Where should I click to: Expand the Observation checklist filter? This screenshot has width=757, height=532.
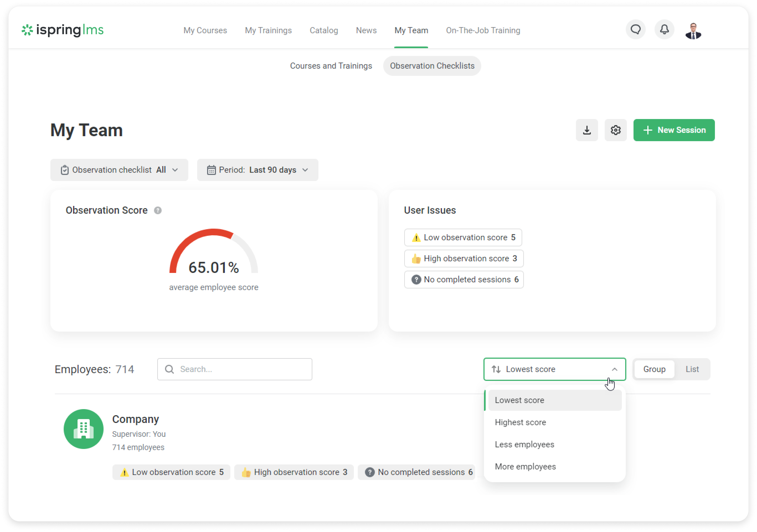point(119,170)
